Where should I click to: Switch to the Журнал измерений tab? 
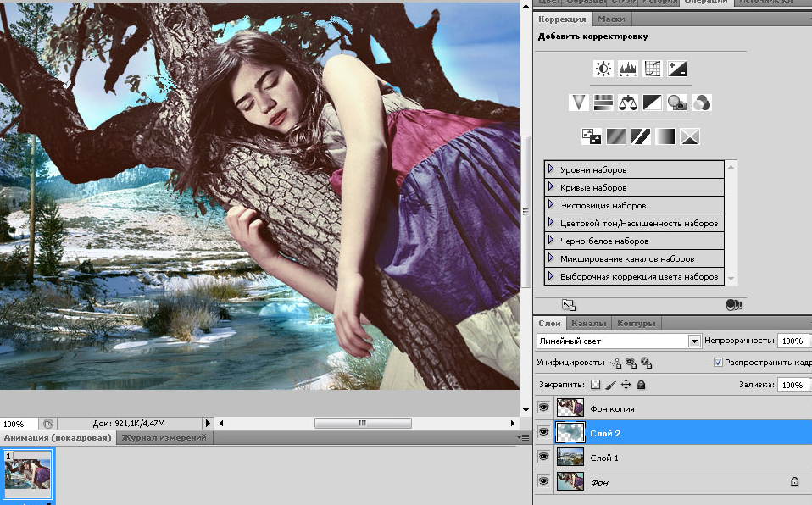164,438
